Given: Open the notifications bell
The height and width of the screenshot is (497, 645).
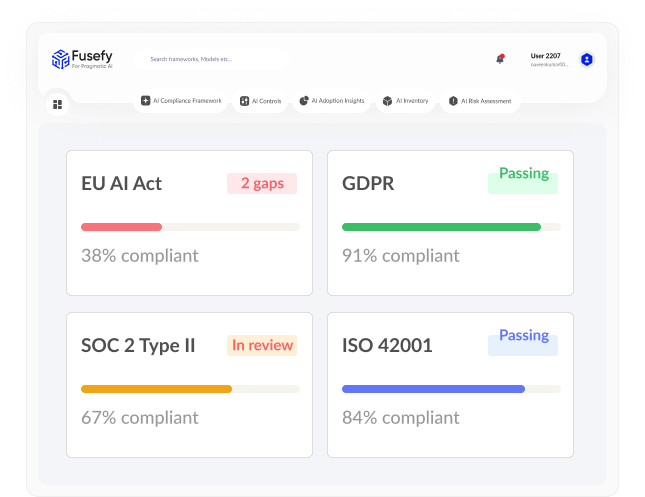Looking at the screenshot, I should 500,59.
